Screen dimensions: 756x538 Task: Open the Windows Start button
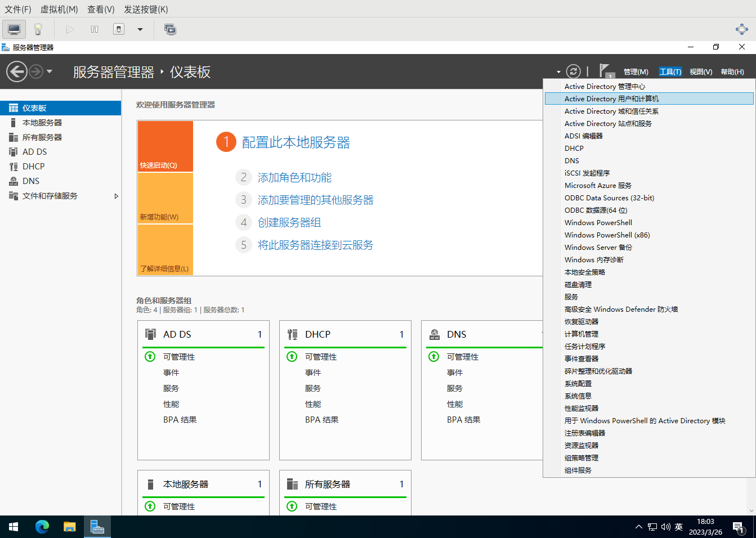[14, 527]
